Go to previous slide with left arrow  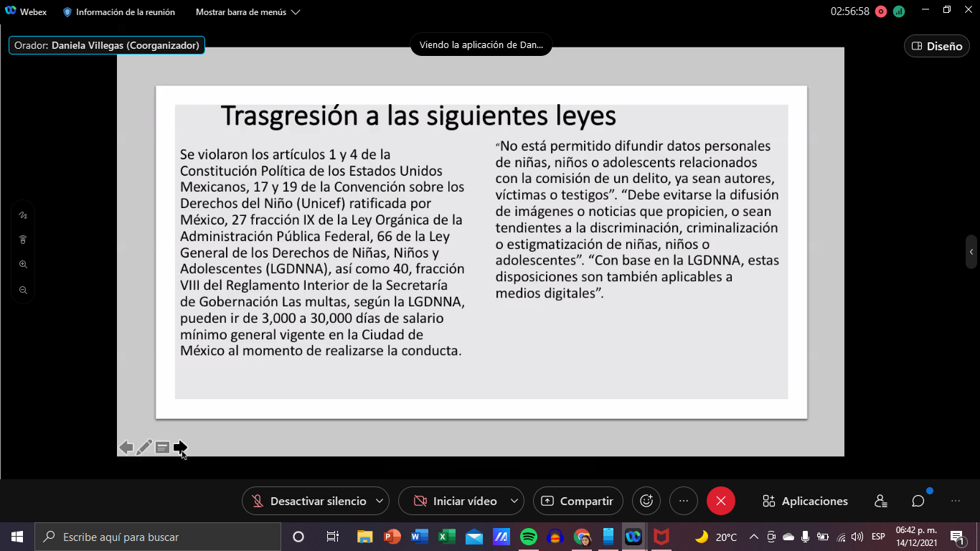coord(126,448)
